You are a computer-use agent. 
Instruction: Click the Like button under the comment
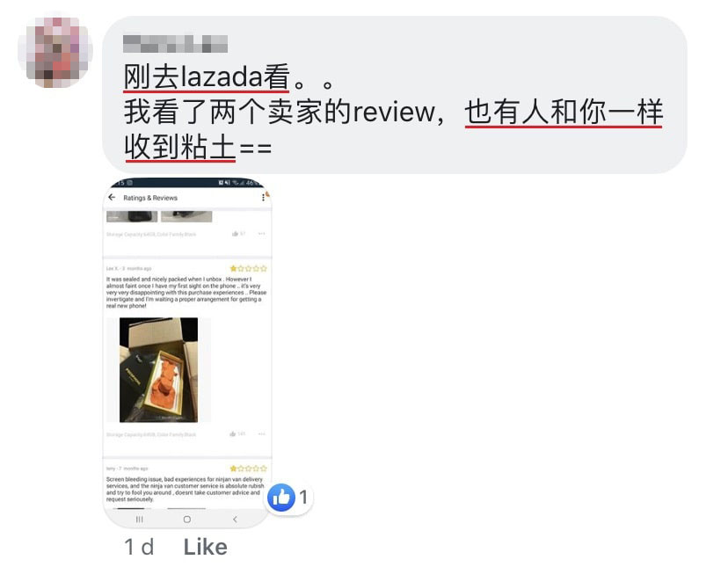pyautogui.click(x=205, y=547)
